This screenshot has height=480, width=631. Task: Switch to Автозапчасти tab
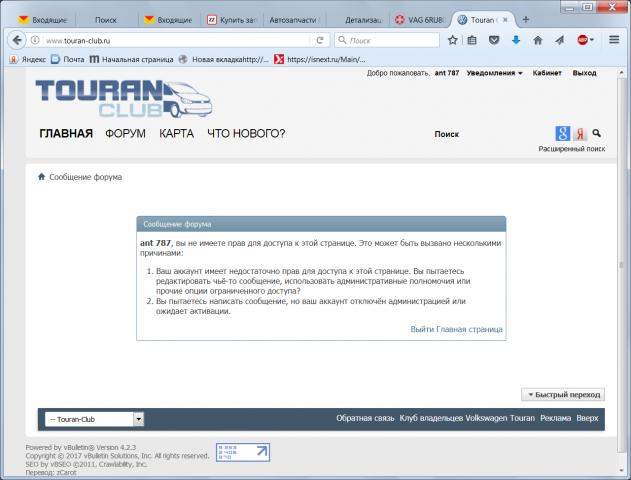click(x=293, y=20)
